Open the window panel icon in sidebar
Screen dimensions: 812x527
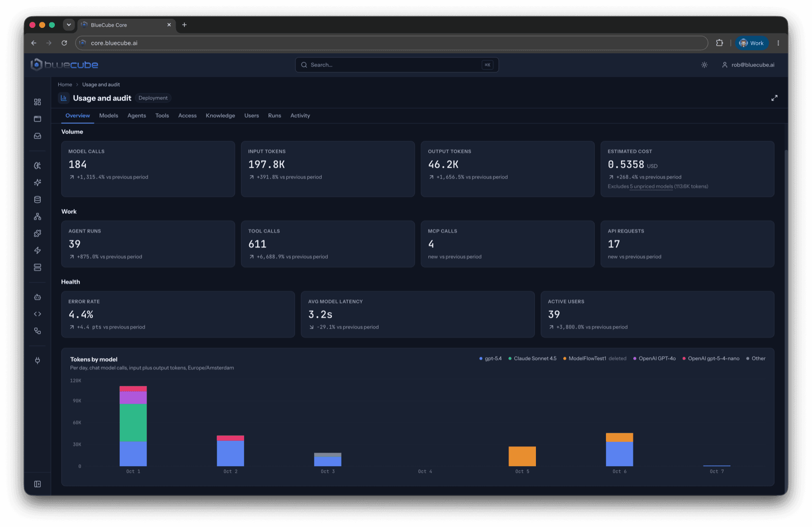[x=38, y=119]
